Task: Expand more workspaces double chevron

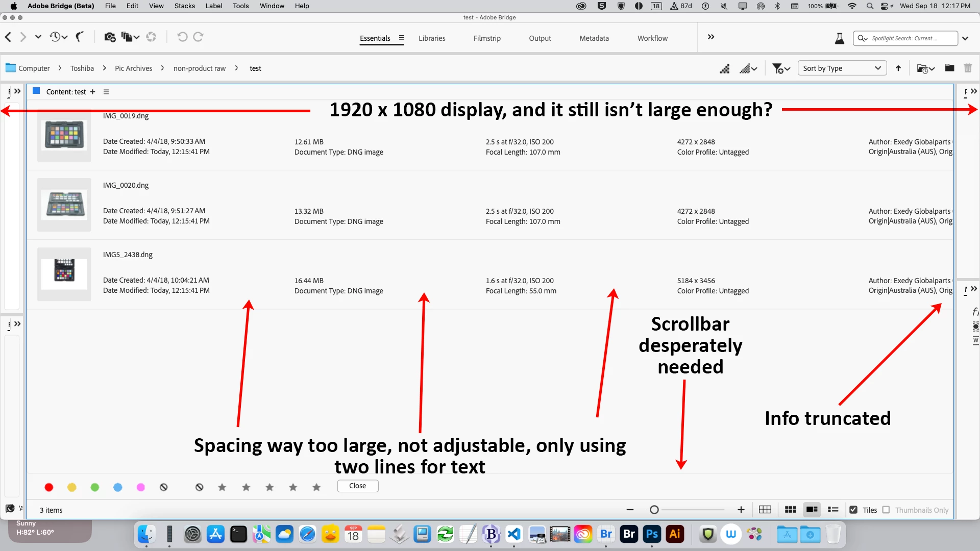Action: coord(711,37)
